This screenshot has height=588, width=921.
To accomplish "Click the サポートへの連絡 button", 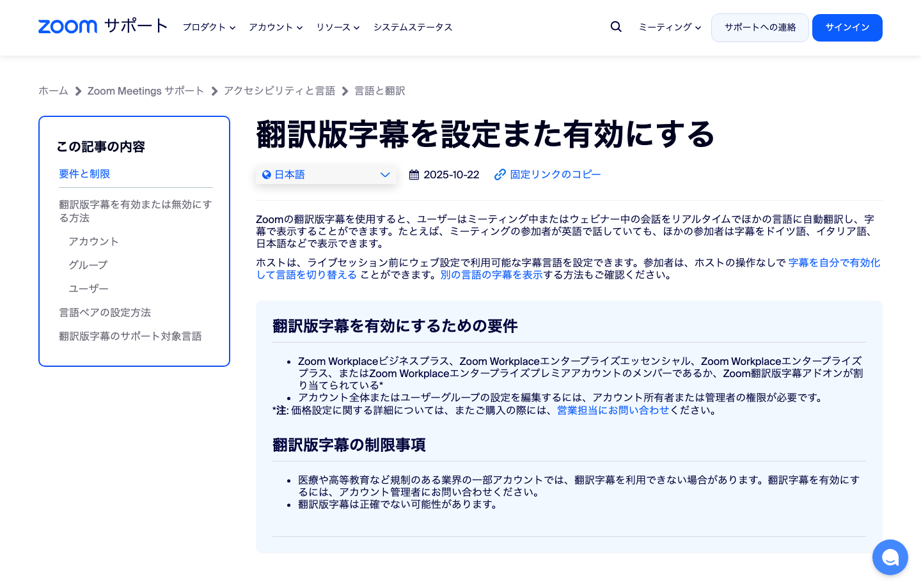I will (760, 27).
